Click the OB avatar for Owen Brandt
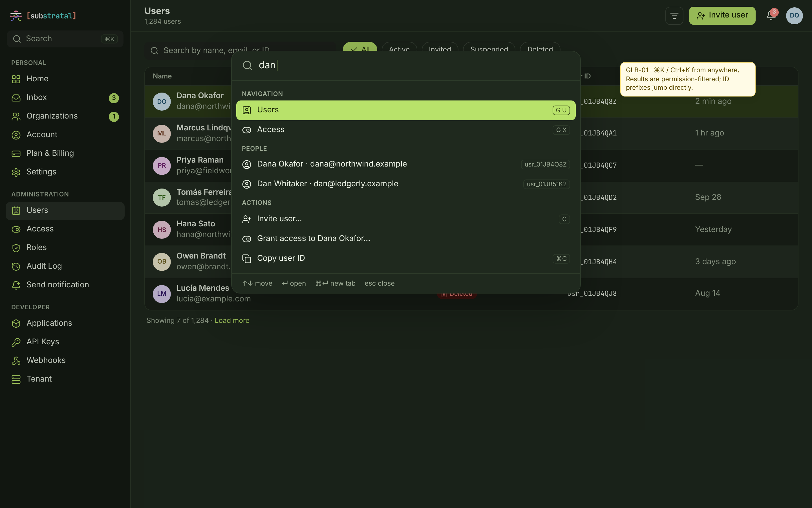 (x=162, y=262)
